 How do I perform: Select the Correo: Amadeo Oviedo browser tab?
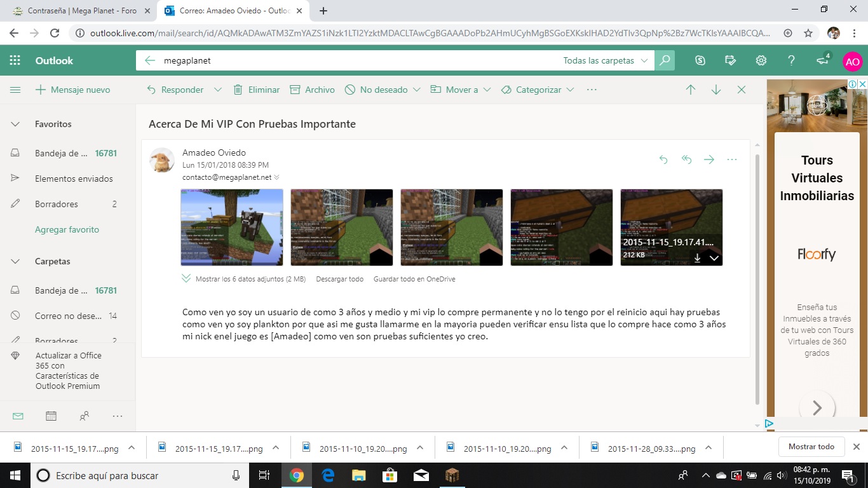tap(233, 11)
